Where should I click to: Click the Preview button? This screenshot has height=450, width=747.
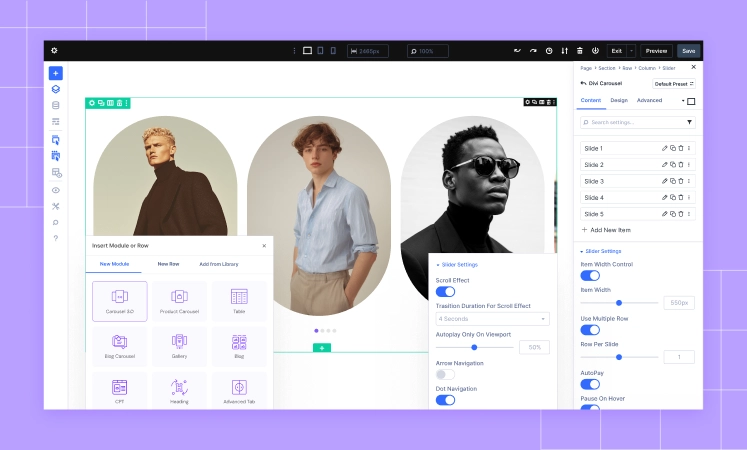(656, 51)
